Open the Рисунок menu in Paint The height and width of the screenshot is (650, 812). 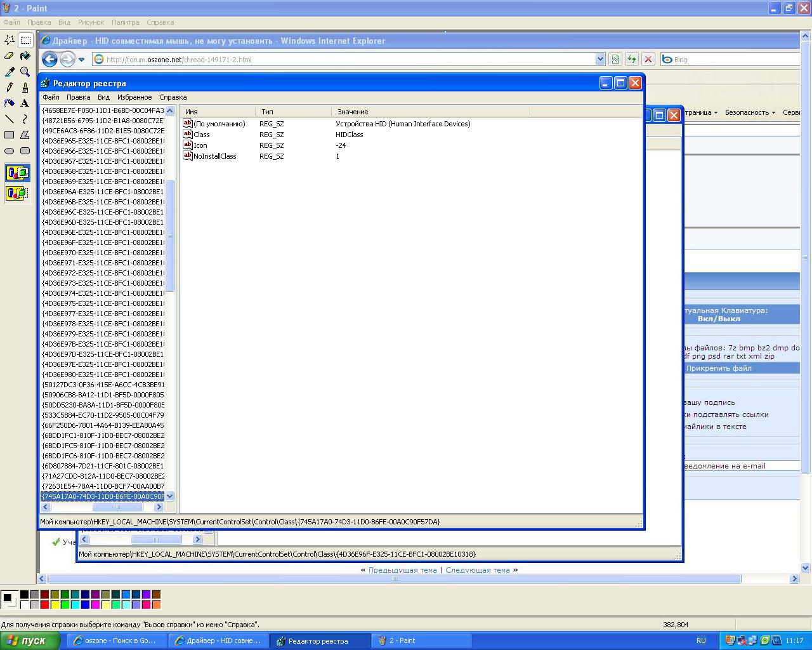tap(91, 22)
